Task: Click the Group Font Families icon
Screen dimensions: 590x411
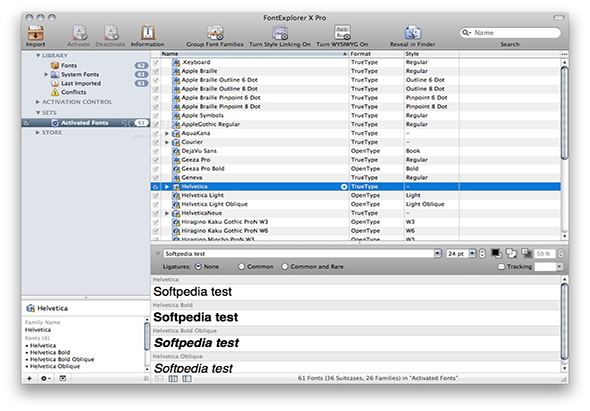Action: [x=215, y=33]
